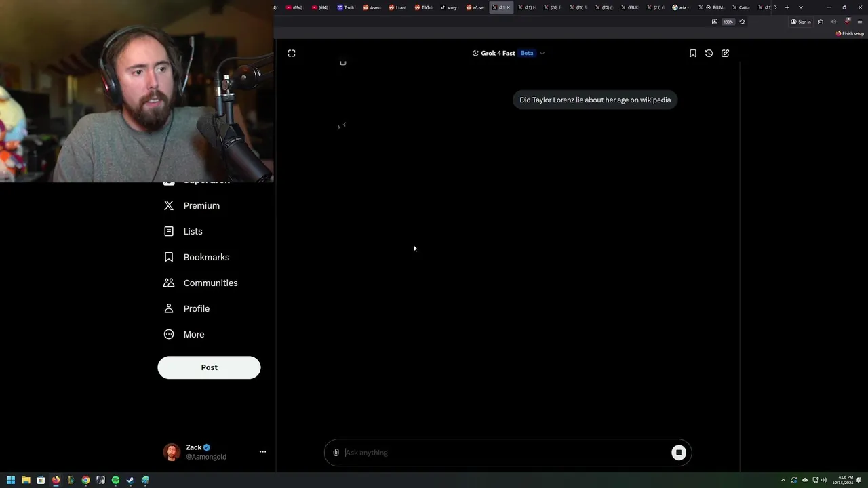Screen dimensions: 868x488
Task: Click the people icon beside Communities
Action: (169, 283)
